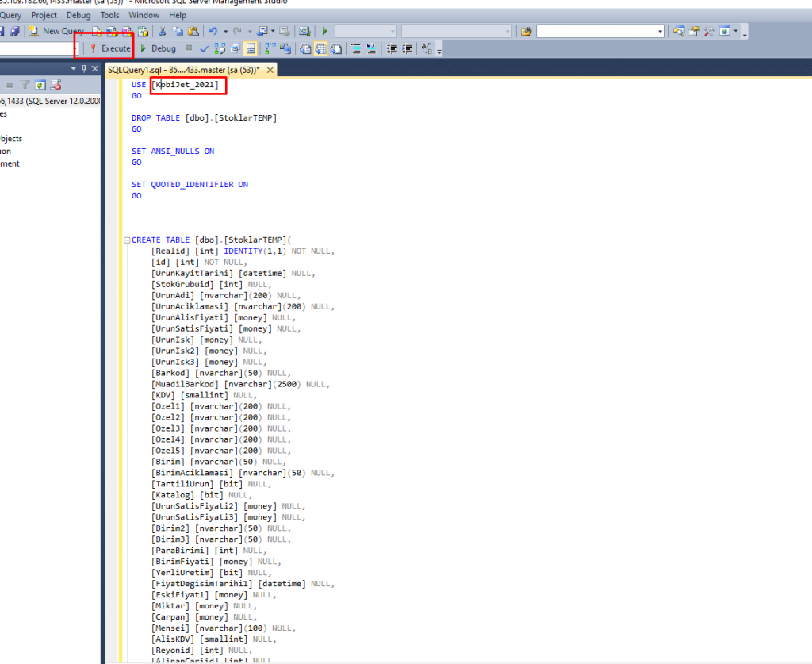812x664 pixels.
Task: Open the Web Browser icon
Action: [x=725, y=31]
